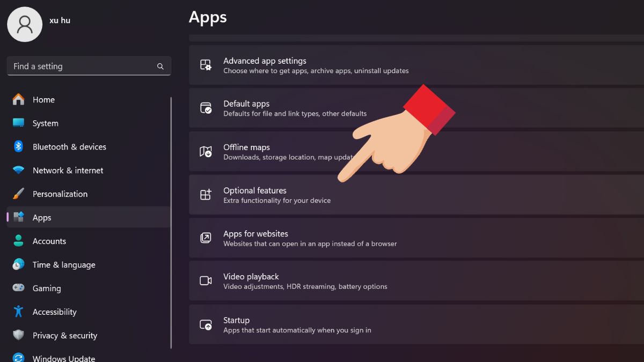Viewport: 644px width, 362px height.
Task: Open Optional features
Action: point(416,195)
